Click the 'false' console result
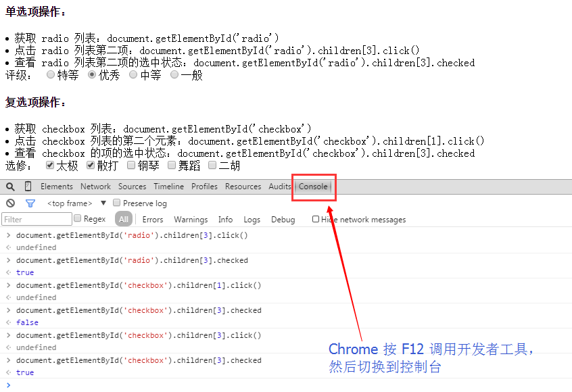Viewport: 572px width, 392px height. click(x=27, y=322)
